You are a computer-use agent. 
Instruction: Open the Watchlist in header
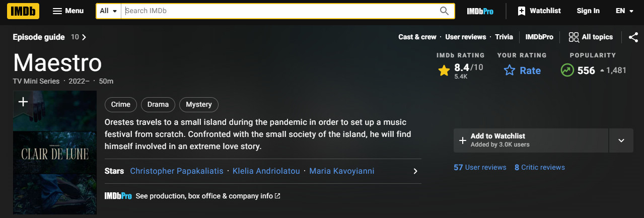(539, 11)
